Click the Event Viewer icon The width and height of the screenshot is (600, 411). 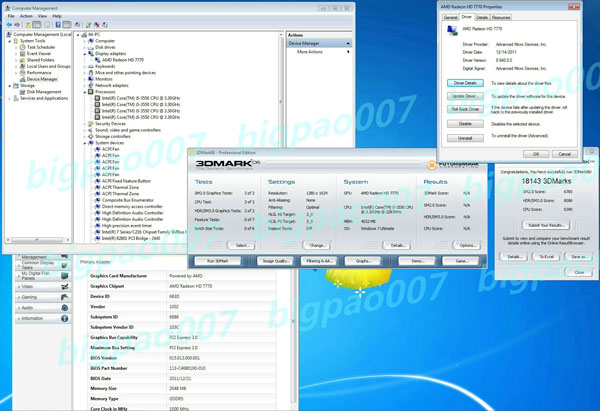[x=23, y=54]
